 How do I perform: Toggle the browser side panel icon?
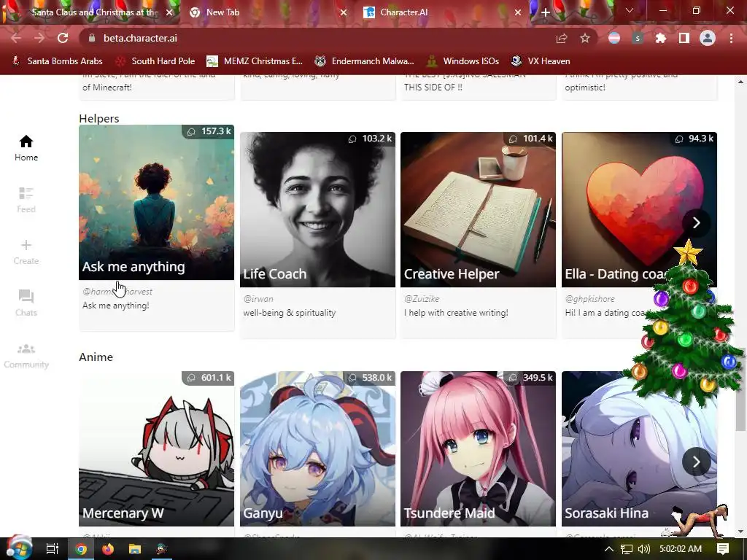(684, 38)
